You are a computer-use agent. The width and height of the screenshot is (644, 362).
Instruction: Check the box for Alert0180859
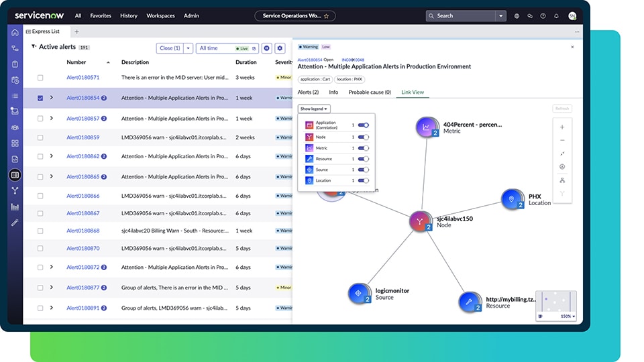[40, 137]
